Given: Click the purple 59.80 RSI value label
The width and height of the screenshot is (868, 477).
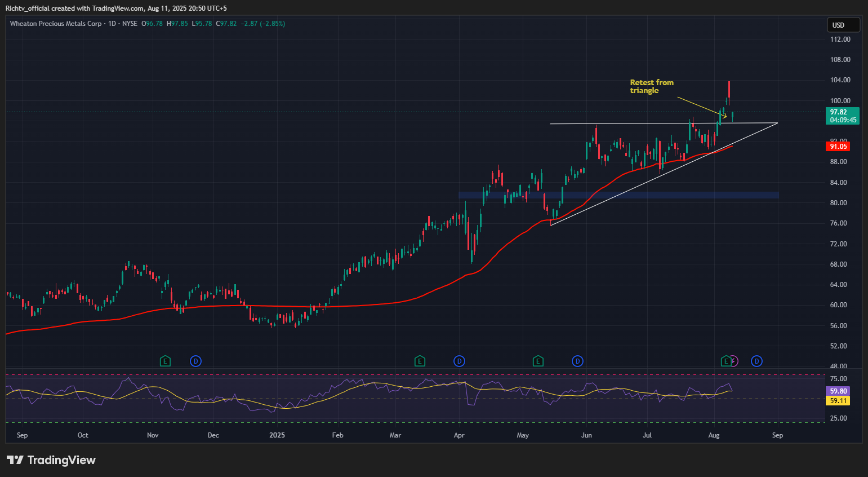Looking at the screenshot, I should click(838, 391).
